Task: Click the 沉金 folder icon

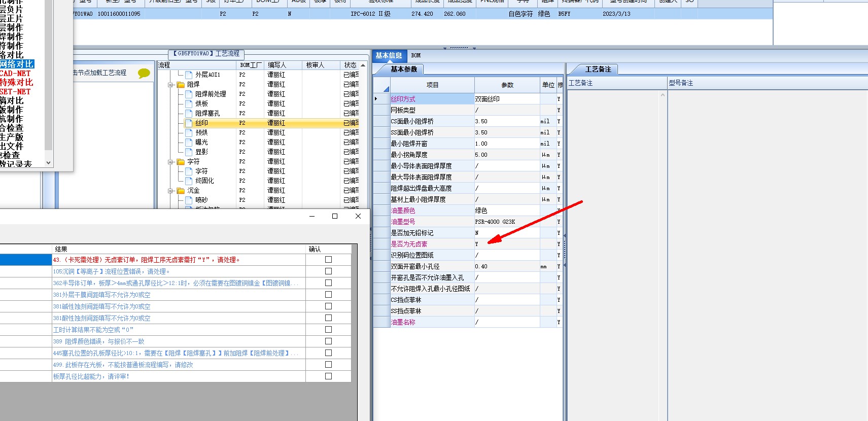Action: pyautogui.click(x=181, y=190)
